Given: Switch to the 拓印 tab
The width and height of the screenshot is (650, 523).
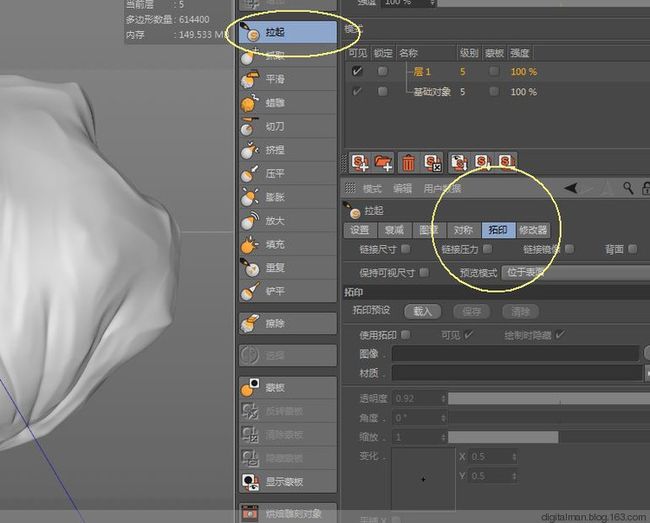Looking at the screenshot, I should tap(498, 230).
